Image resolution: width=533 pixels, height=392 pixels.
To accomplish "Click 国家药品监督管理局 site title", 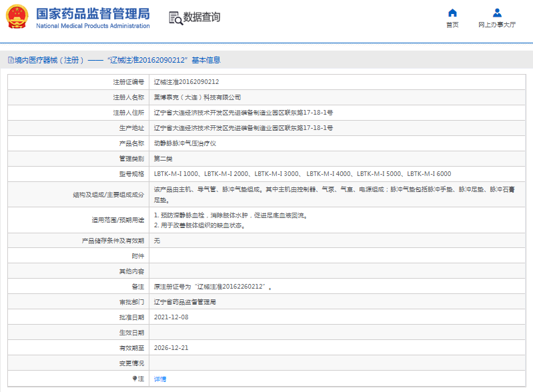I will click(93, 14).
